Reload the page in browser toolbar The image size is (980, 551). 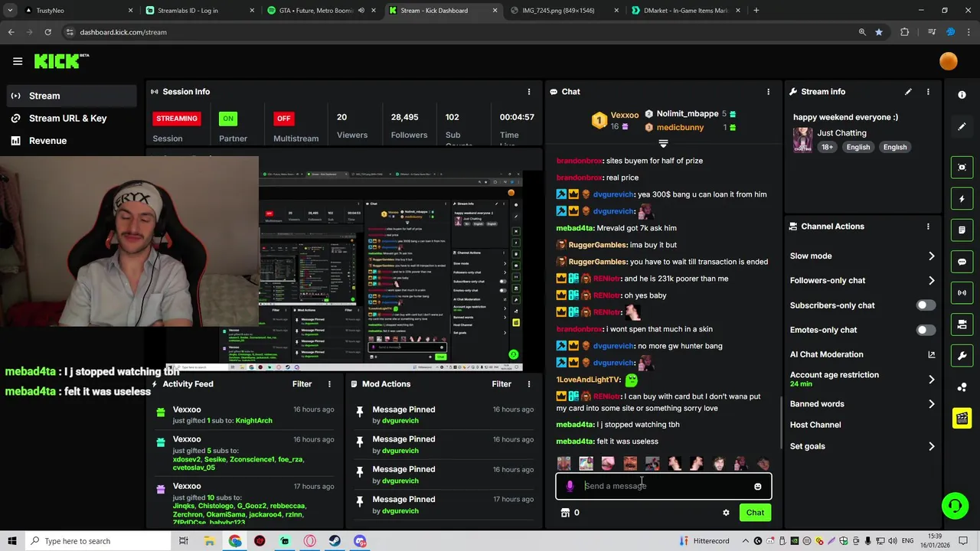coord(47,32)
